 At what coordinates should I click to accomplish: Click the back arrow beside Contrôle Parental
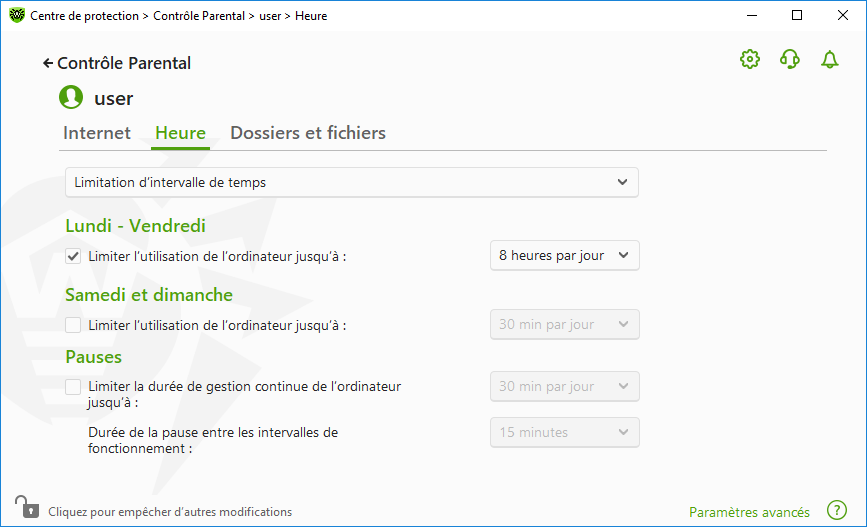[48, 64]
